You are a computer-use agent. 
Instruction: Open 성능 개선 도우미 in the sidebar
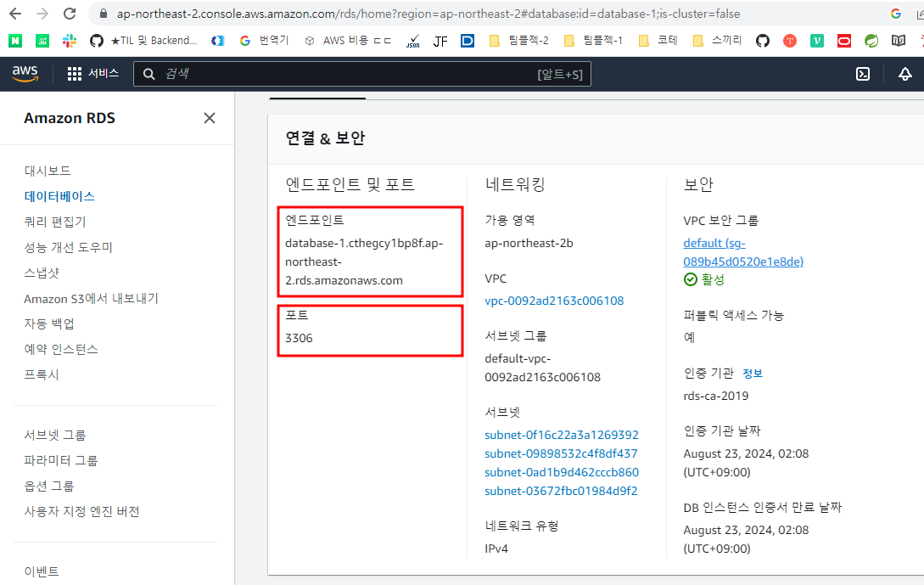point(68,247)
